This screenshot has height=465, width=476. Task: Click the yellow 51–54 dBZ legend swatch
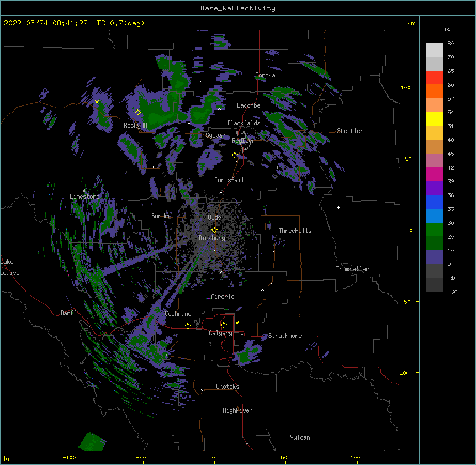pyautogui.click(x=434, y=119)
